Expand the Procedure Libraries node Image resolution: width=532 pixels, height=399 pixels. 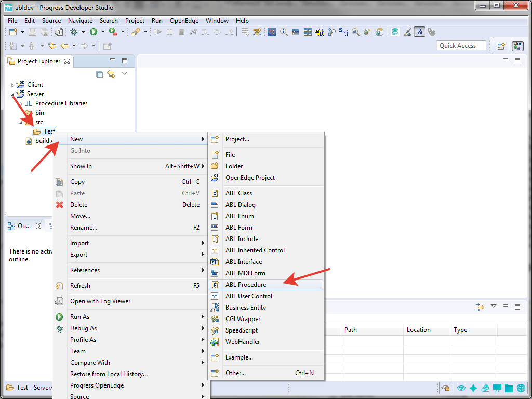click(x=21, y=103)
